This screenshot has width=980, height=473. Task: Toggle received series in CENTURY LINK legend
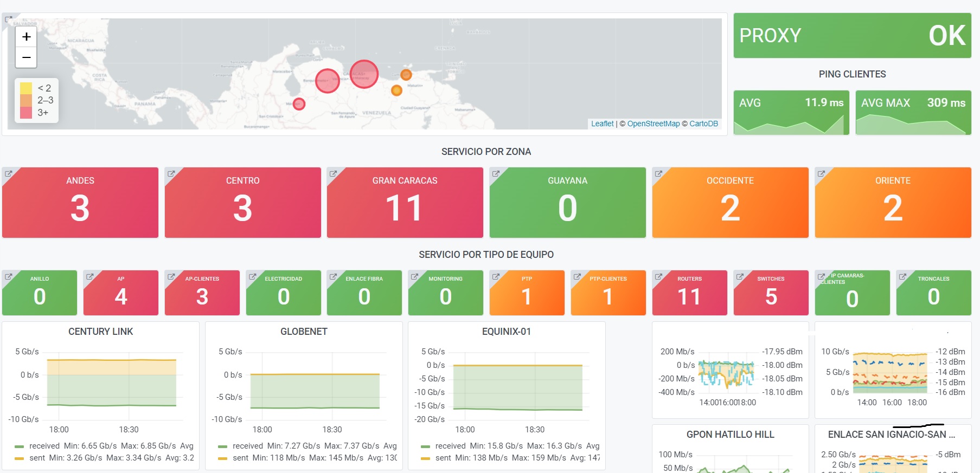point(44,446)
